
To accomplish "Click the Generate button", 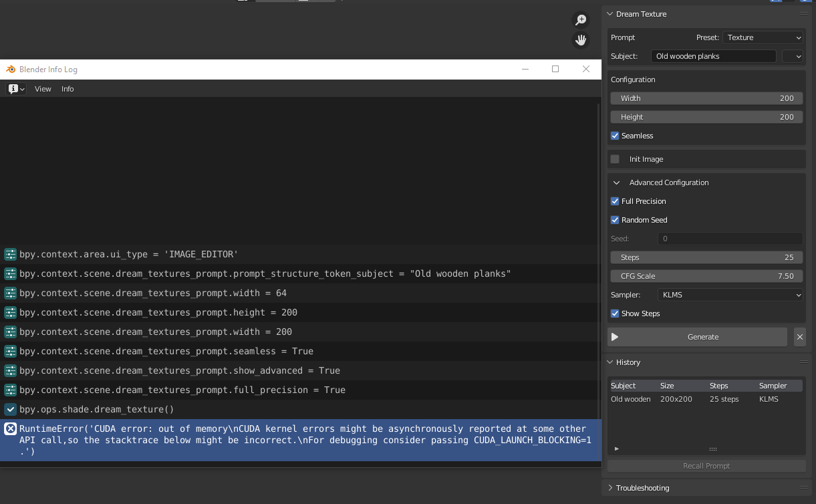I will [697, 337].
